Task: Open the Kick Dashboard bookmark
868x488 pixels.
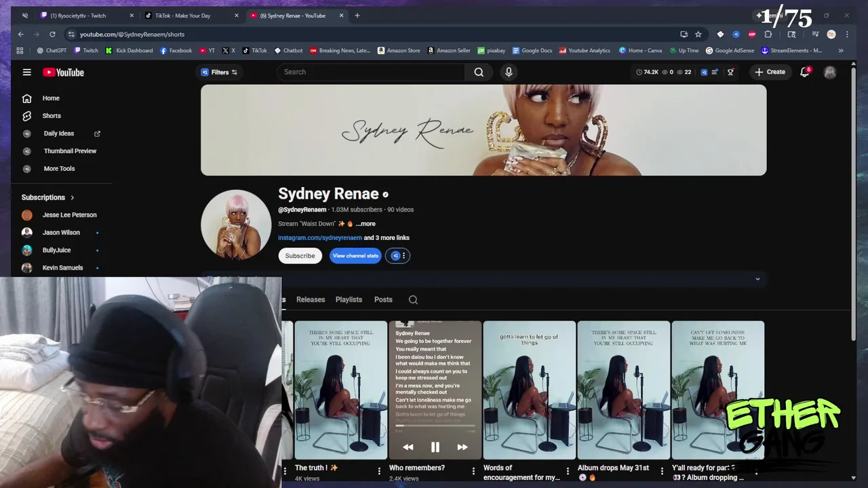Action: pos(129,50)
